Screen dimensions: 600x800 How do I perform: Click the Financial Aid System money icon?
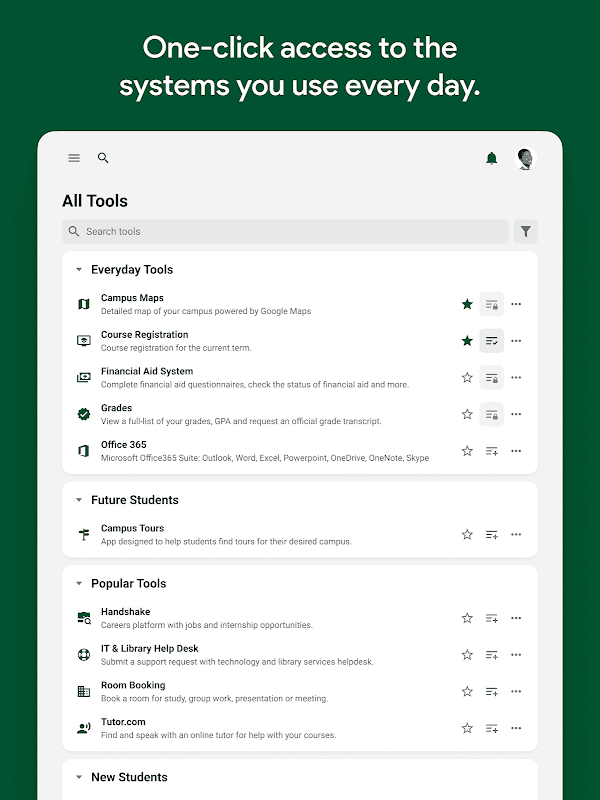click(x=84, y=378)
